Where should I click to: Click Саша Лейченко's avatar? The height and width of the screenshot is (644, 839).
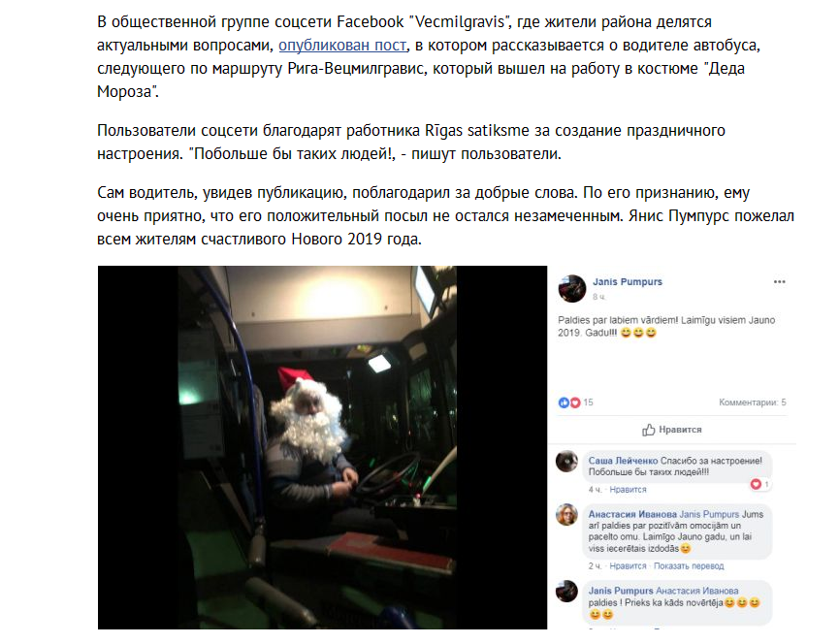(566, 461)
